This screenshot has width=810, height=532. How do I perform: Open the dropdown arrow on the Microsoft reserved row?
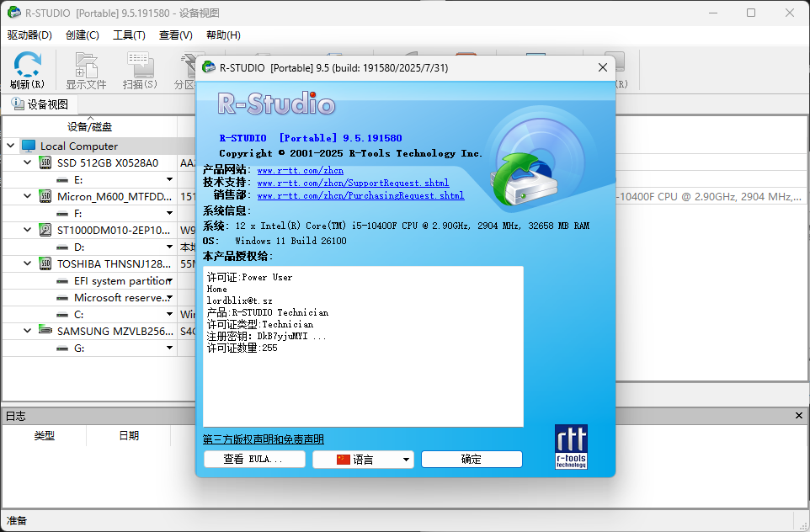point(169,297)
